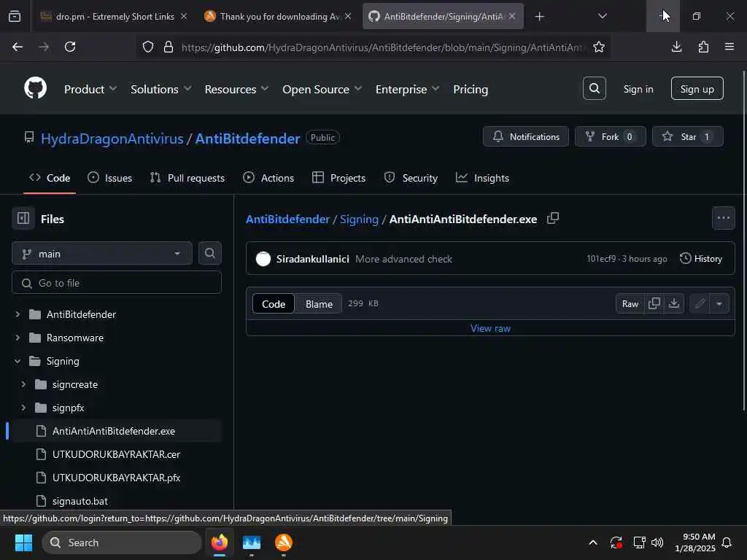Open the Actions tab
This screenshot has height=560, width=747.
(268, 178)
